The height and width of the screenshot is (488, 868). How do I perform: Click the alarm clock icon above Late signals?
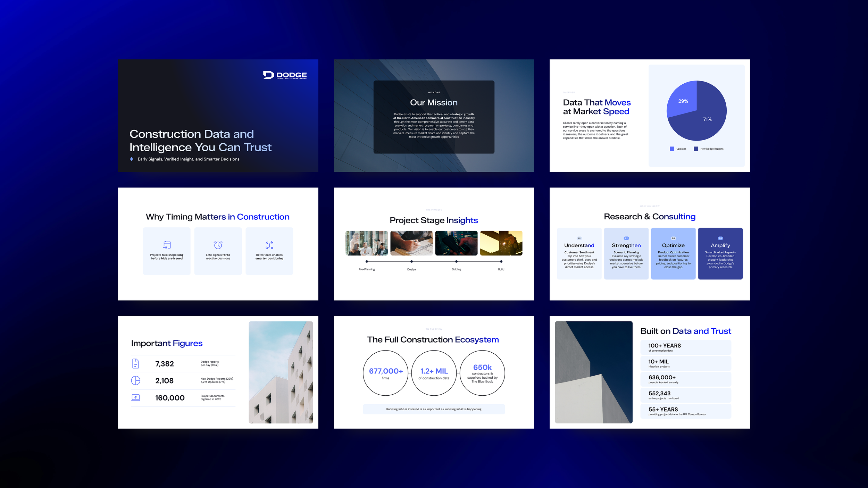218,245
